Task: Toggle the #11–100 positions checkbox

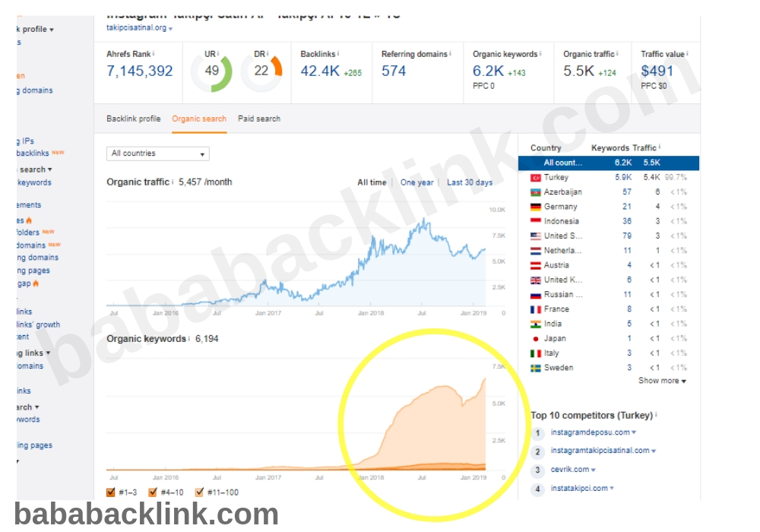Action: click(198, 492)
